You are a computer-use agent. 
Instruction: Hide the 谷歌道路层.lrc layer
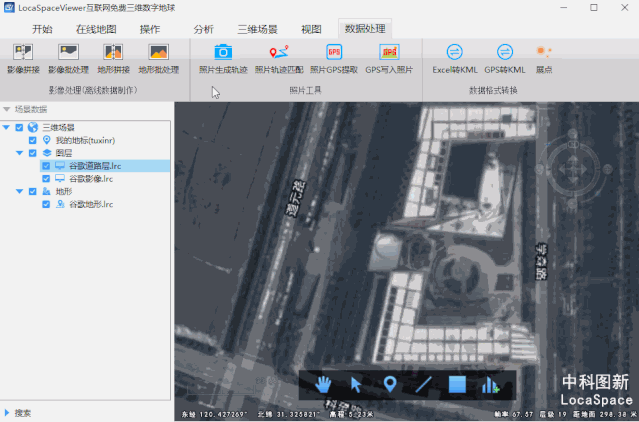46,166
